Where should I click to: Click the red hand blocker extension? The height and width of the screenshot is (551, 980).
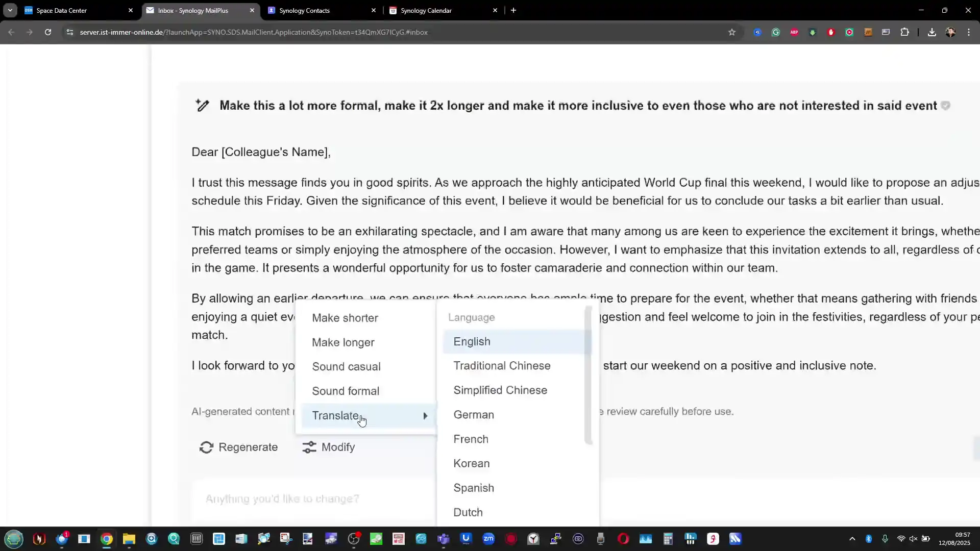831,32
